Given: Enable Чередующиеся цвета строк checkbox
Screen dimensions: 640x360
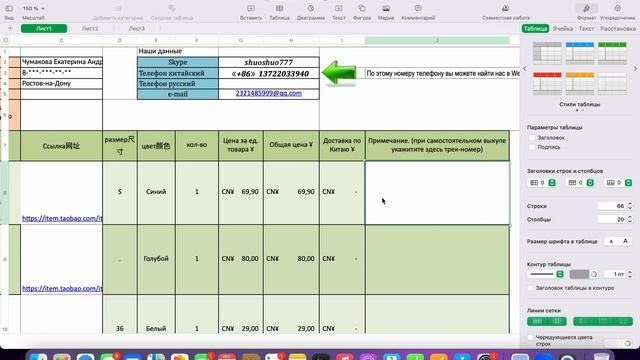Looking at the screenshot, I should pos(531,338).
